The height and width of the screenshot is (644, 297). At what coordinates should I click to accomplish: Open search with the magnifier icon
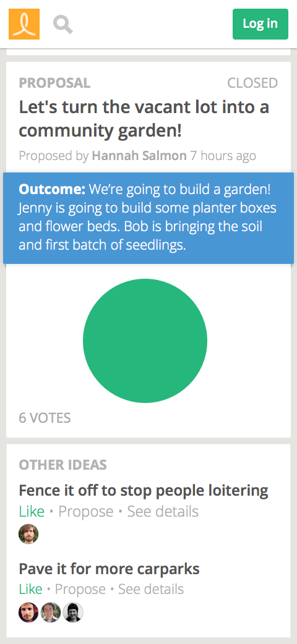tap(63, 24)
